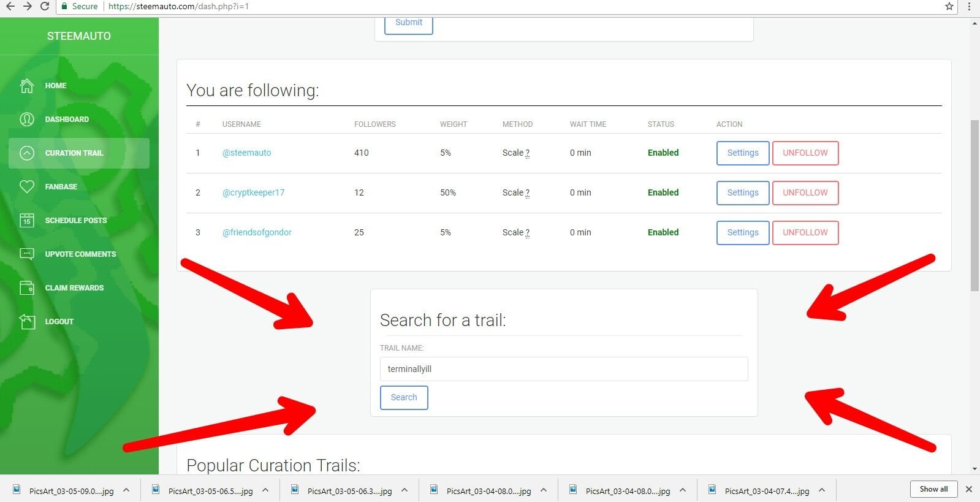Image resolution: width=980 pixels, height=502 pixels.
Task: Click the 50% weight cell
Action: tap(448, 192)
